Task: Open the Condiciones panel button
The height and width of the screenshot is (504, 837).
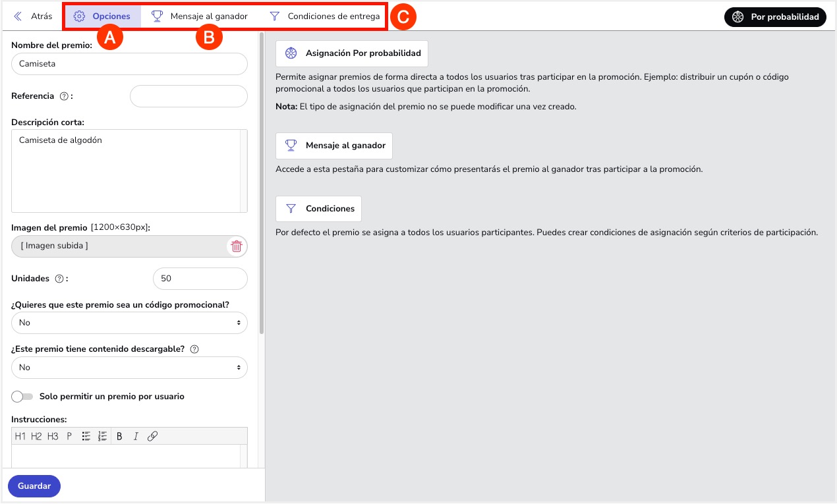Action: click(318, 208)
